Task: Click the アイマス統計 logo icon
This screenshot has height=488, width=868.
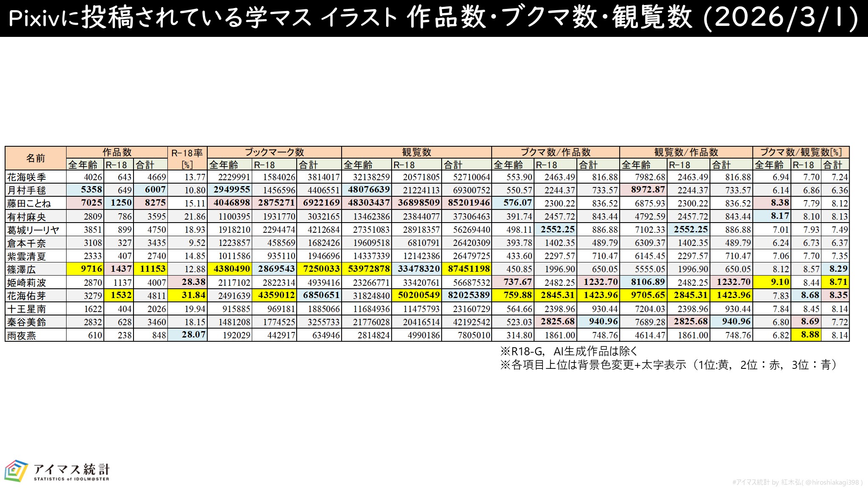Action: [16, 471]
